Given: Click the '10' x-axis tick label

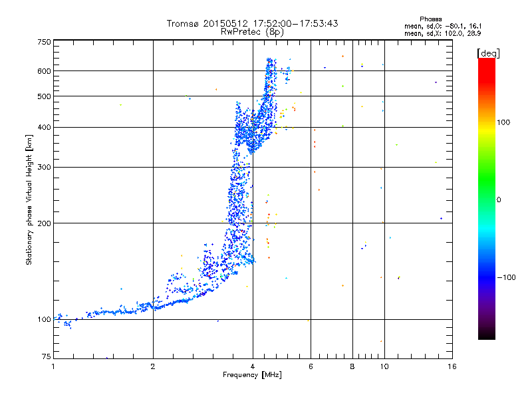Looking at the screenshot, I should pos(384,366).
